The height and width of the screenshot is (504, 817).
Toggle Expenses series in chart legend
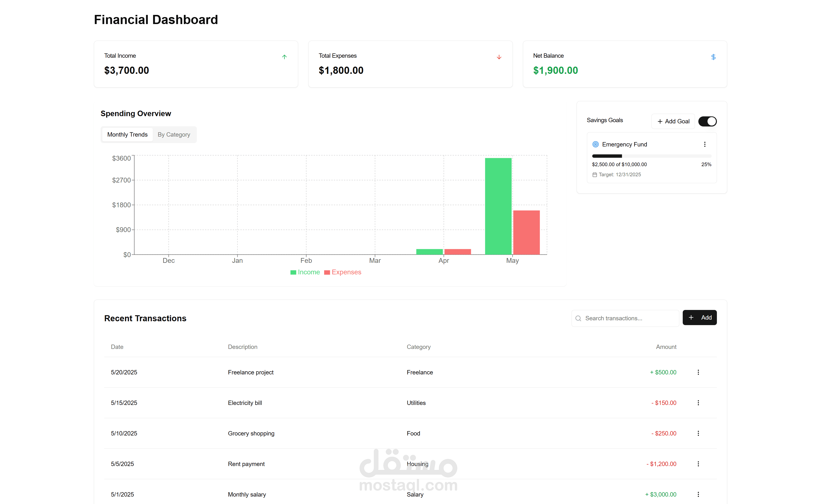click(343, 272)
